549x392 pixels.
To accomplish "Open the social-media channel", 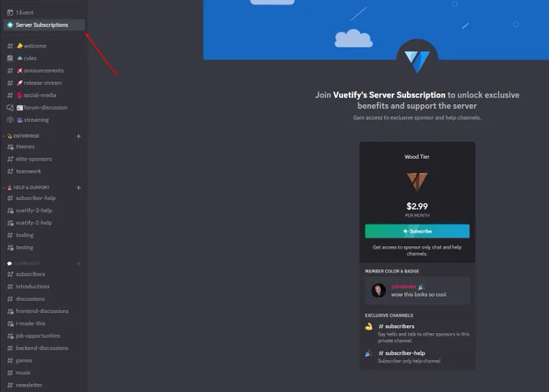I will [x=44, y=95].
